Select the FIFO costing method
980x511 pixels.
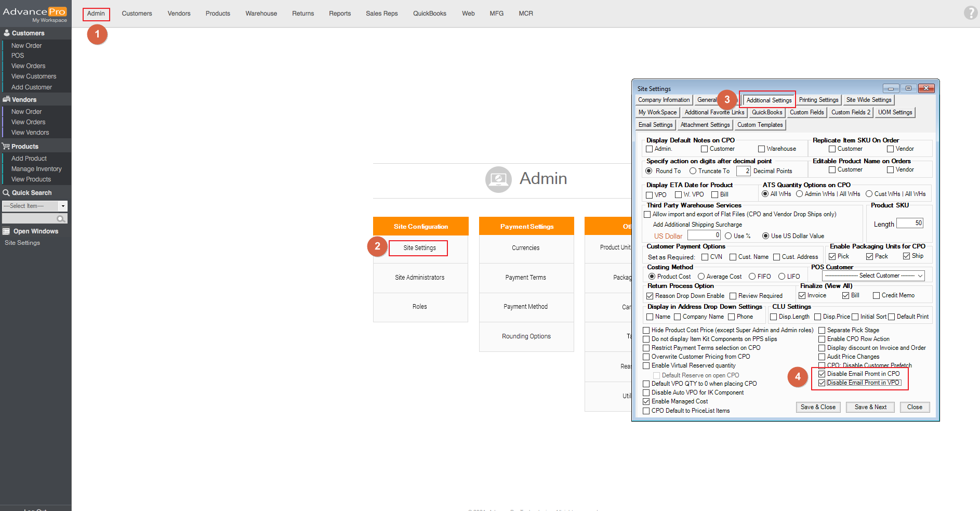[x=752, y=277]
